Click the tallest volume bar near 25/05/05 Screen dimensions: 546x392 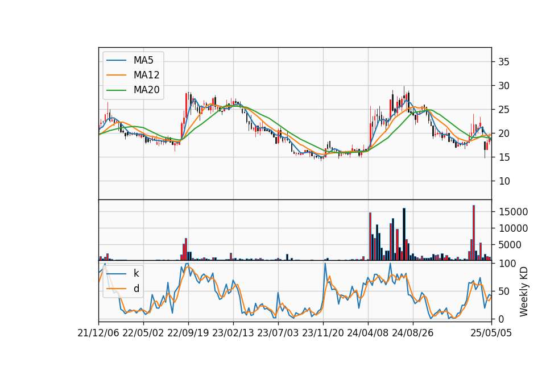(474, 233)
